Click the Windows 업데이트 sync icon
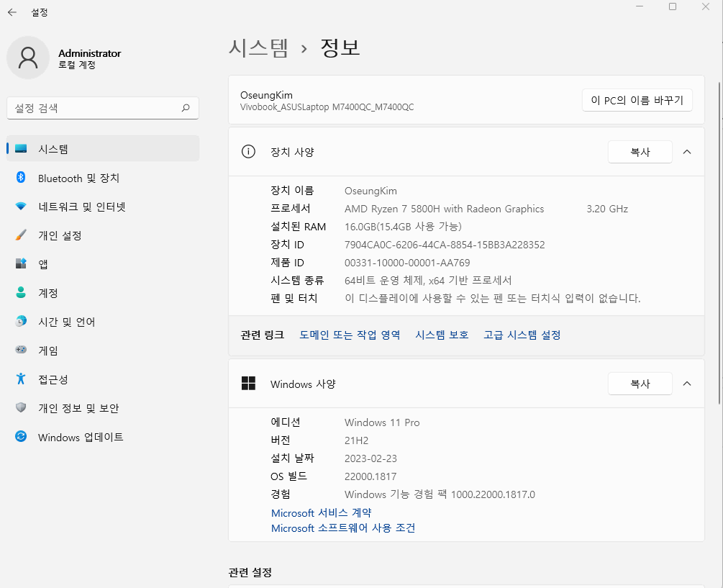 coord(21,436)
